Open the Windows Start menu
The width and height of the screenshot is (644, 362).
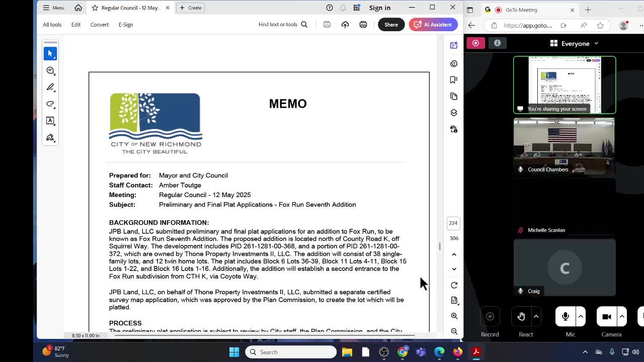click(234, 352)
